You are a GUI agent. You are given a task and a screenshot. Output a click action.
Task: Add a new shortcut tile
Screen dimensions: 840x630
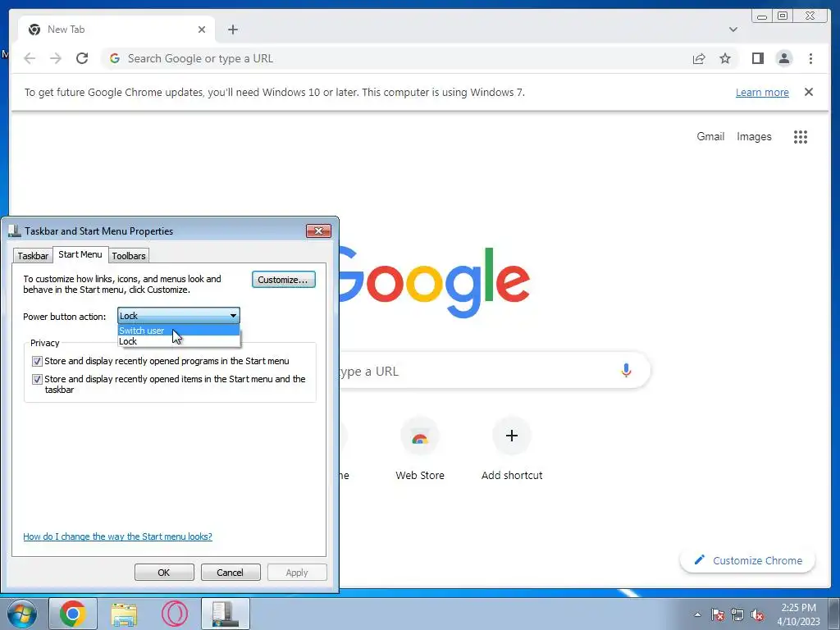pyautogui.click(x=512, y=449)
